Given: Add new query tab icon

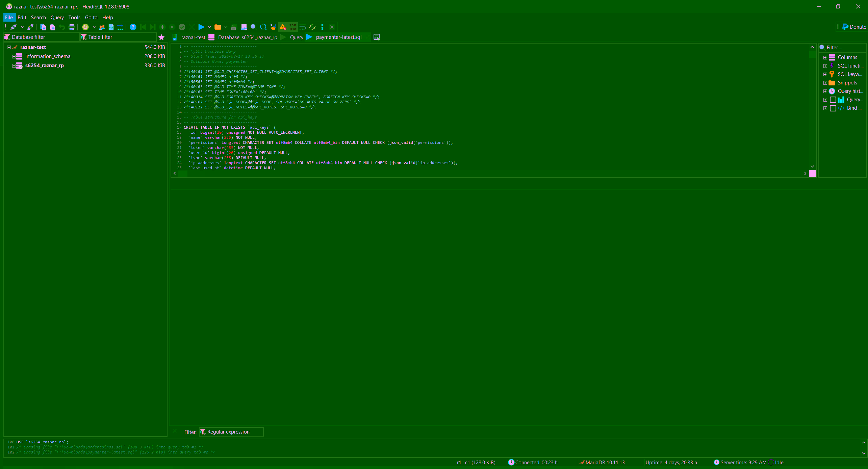Looking at the screenshot, I should [x=377, y=37].
